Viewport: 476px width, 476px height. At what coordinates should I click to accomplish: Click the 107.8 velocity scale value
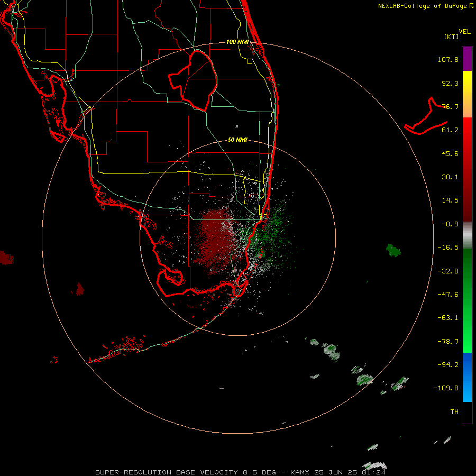pyautogui.click(x=448, y=59)
